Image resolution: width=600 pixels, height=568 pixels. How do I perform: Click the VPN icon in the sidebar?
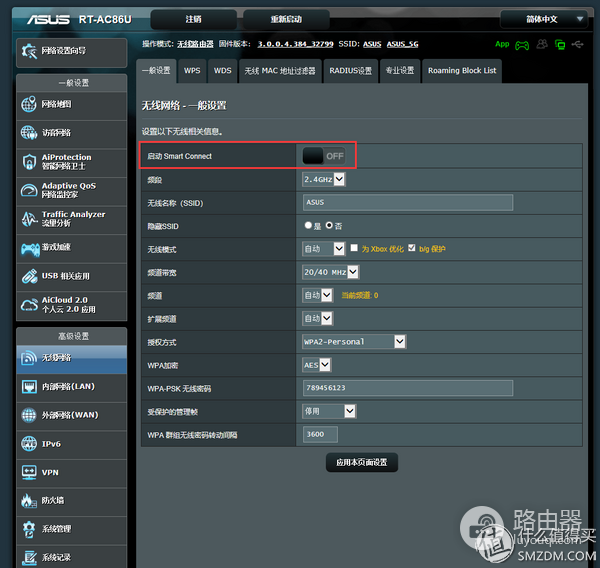[28, 472]
